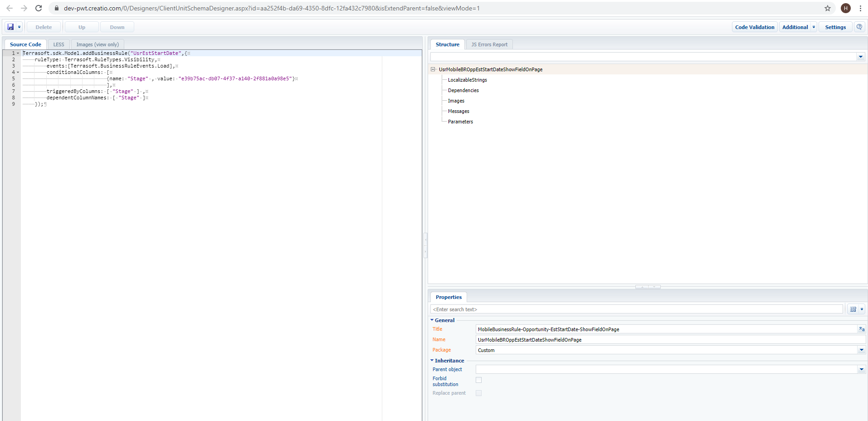Select Messages in the structure tree

click(x=458, y=111)
